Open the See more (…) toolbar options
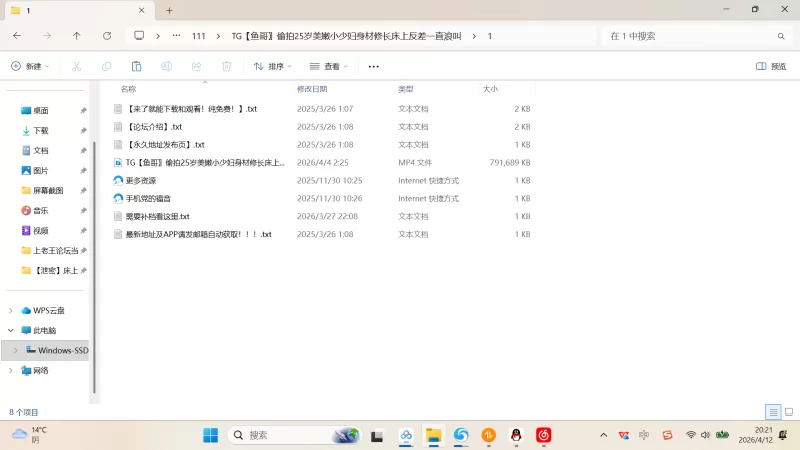 coord(374,66)
